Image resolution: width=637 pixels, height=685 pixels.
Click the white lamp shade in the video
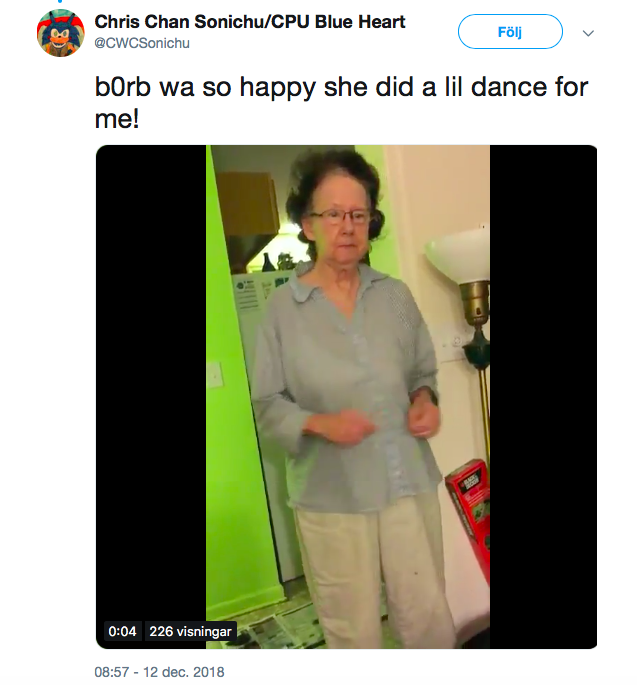click(459, 256)
